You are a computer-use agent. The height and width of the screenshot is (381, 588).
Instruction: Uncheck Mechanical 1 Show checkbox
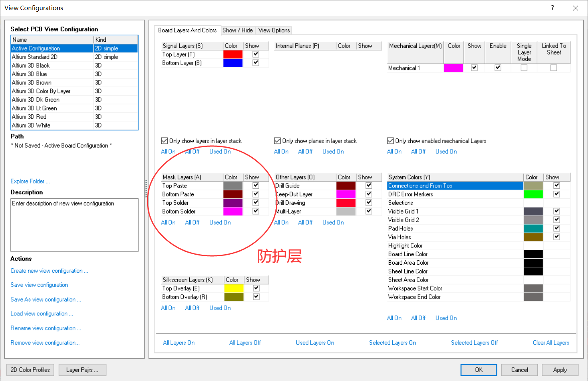(x=474, y=68)
